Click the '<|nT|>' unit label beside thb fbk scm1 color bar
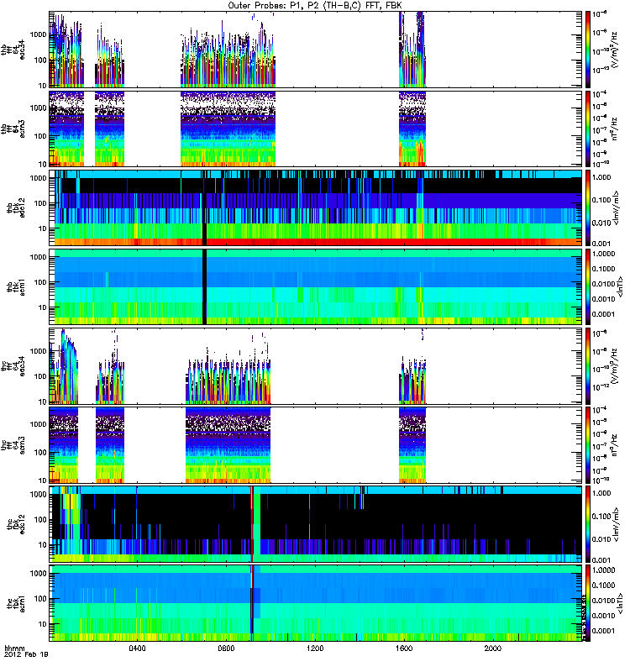Viewport: 630px width, 672px height. point(619,286)
